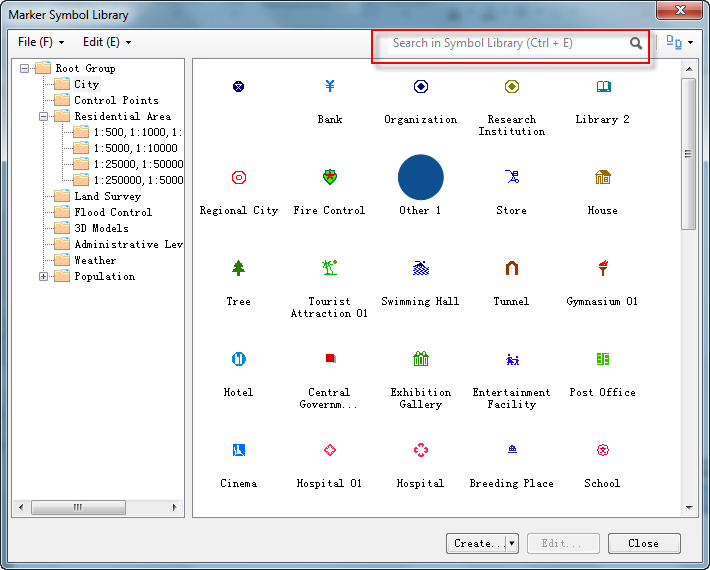Viewport: 710px width, 570px height.
Task: Select the Post Office symbol
Action: click(602, 360)
